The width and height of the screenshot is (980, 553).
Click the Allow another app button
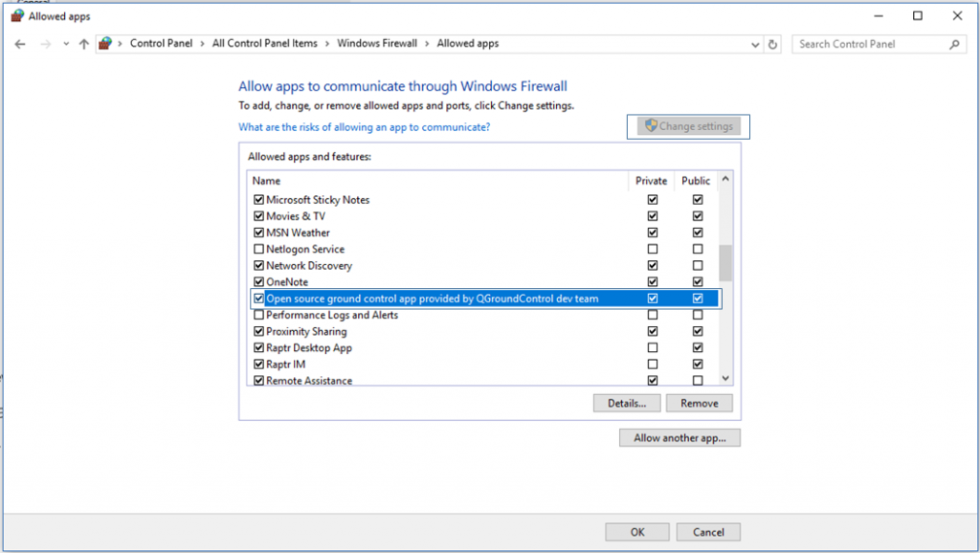(x=679, y=437)
